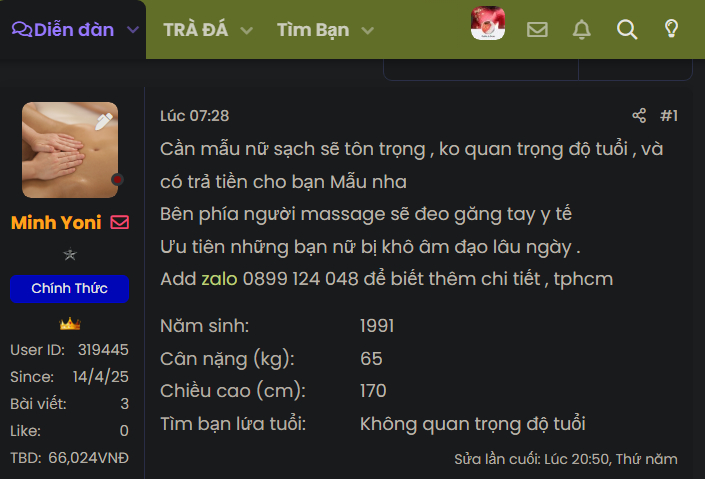Expand the Tìm Bạn menu chevron
This screenshot has height=479, width=705.
coord(367,31)
